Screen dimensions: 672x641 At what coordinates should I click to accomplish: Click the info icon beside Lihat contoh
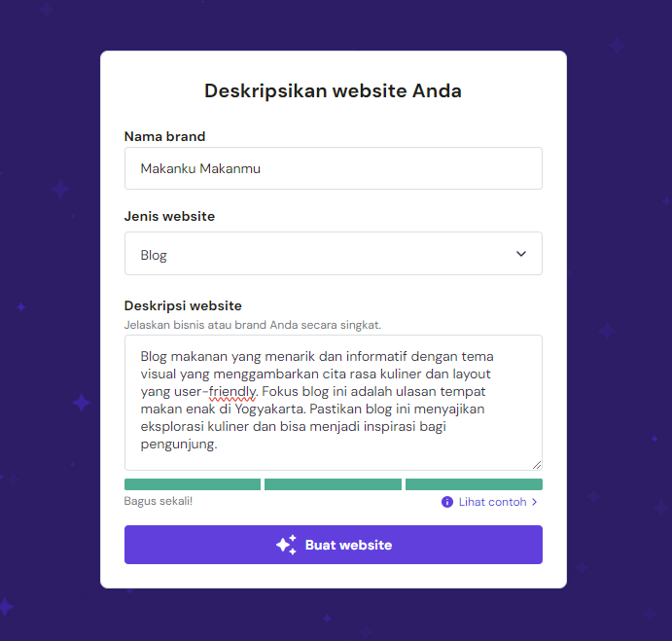447,502
